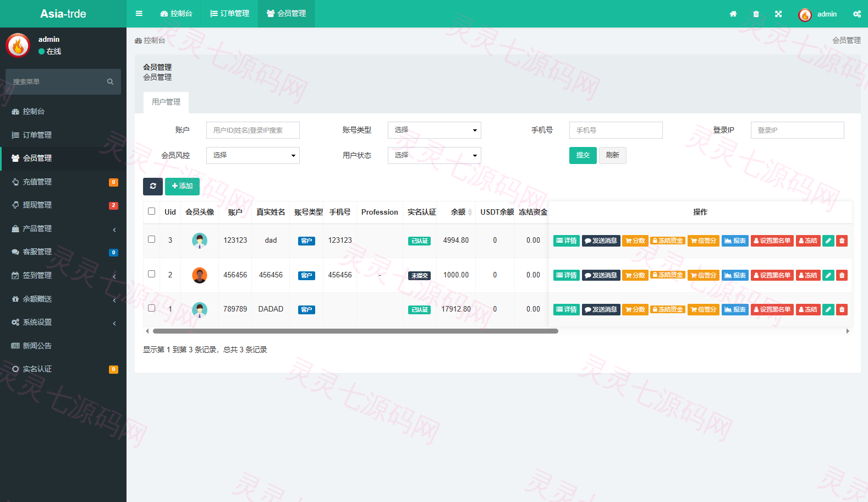The width and height of the screenshot is (868, 502).
Task: Toggle the sidebar hamburger menu icon
Action: (139, 14)
